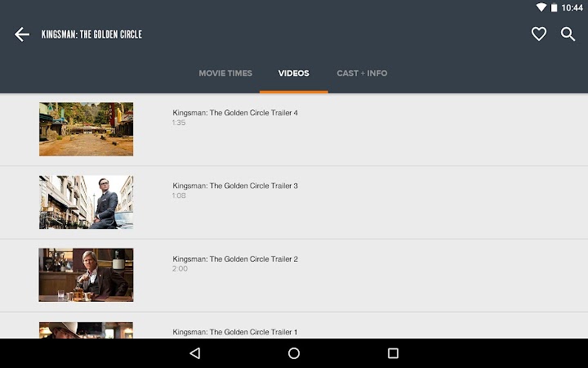Favorite the movie with the heart icon

pyautogui.click(x=539, y=34)
